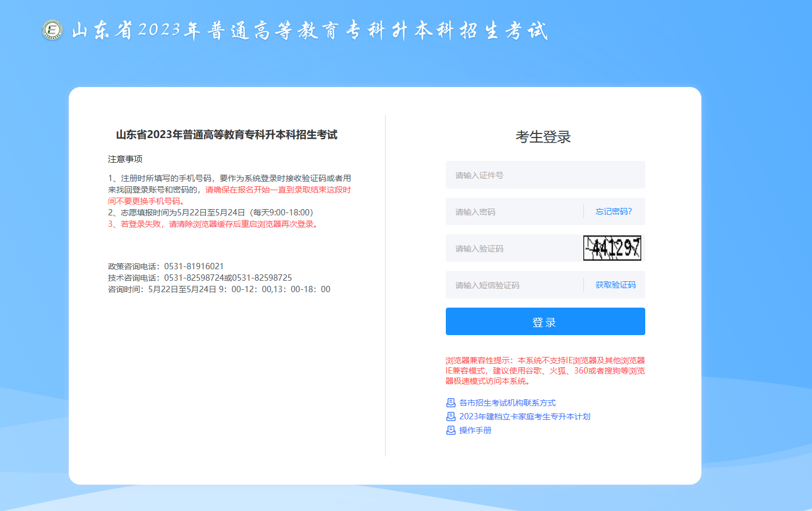This screenshot has height=511, width=812.
Task: Click notice 1 about 注册时所填写的手机号码
Action: 229,190
